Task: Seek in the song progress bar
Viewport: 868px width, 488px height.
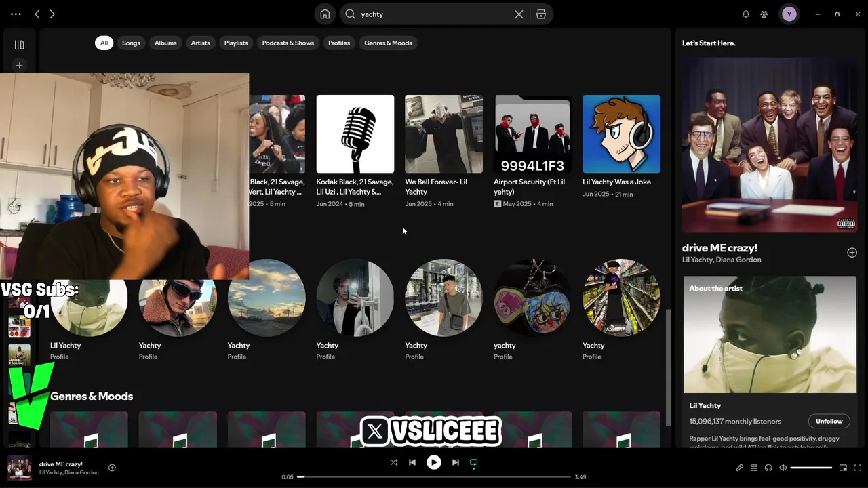Action: pos(434,477)
